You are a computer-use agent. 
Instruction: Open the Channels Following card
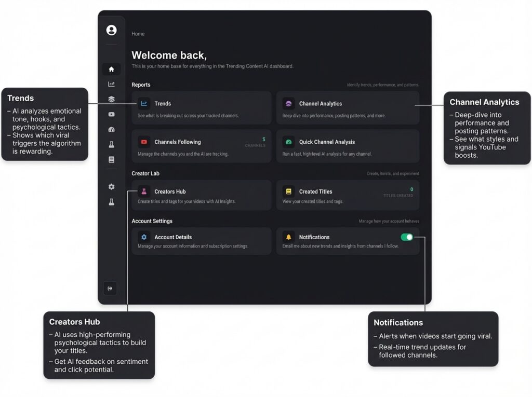tap(201, 146)
